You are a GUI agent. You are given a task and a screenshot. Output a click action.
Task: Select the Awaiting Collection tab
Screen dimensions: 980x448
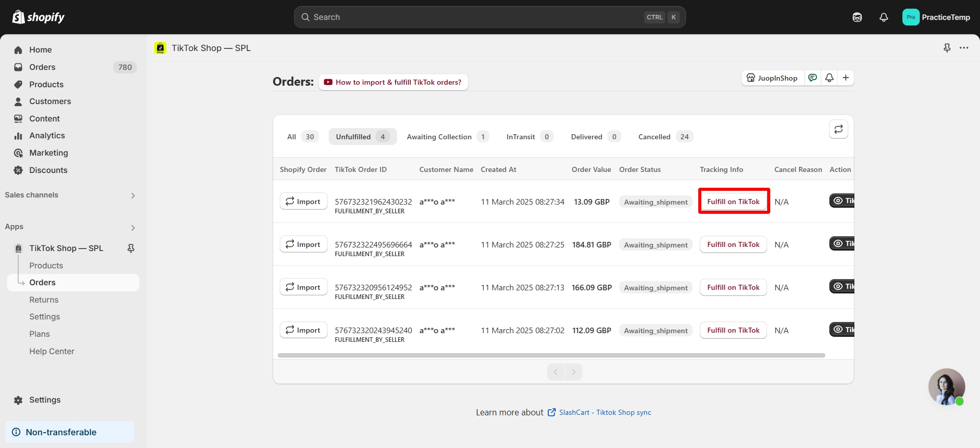pyautogui.click(x=447, y=137)
